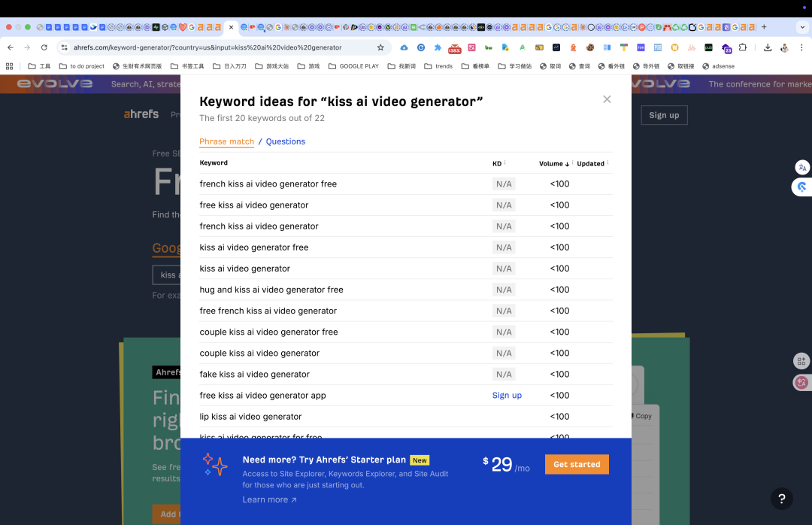Image resolution: width=812 pixels, height=525 pixels.
Task: Click the cloud extension icon in toolbar
Action: [x=404, y=47]
